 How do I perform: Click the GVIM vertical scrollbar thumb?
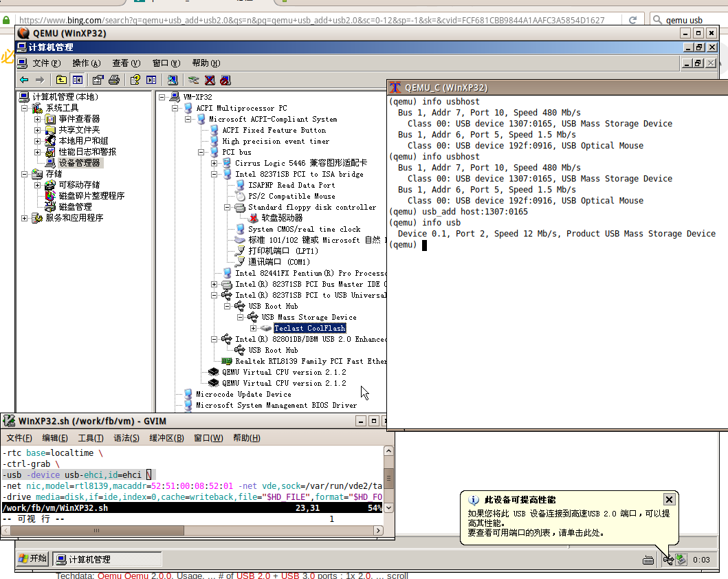tap(388, 478)
